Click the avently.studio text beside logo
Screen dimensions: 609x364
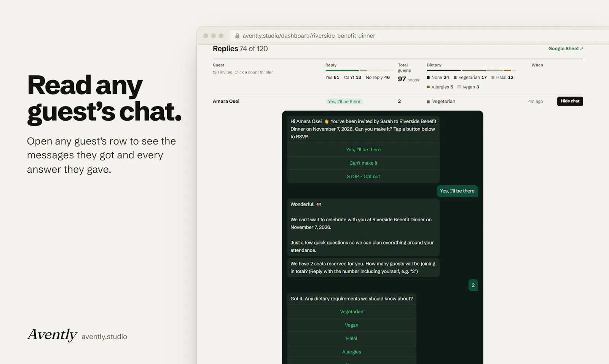pos(104,337)
